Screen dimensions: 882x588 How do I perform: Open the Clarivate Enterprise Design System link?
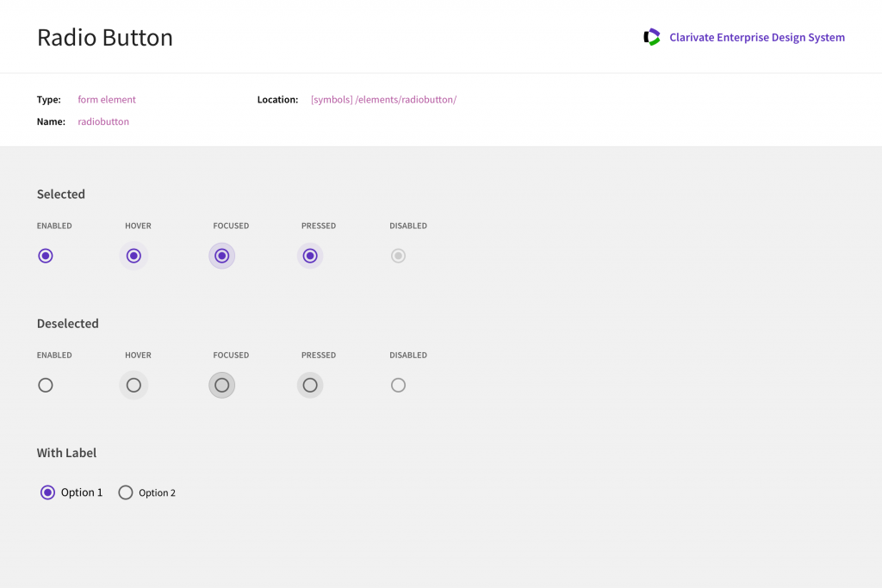756,38
